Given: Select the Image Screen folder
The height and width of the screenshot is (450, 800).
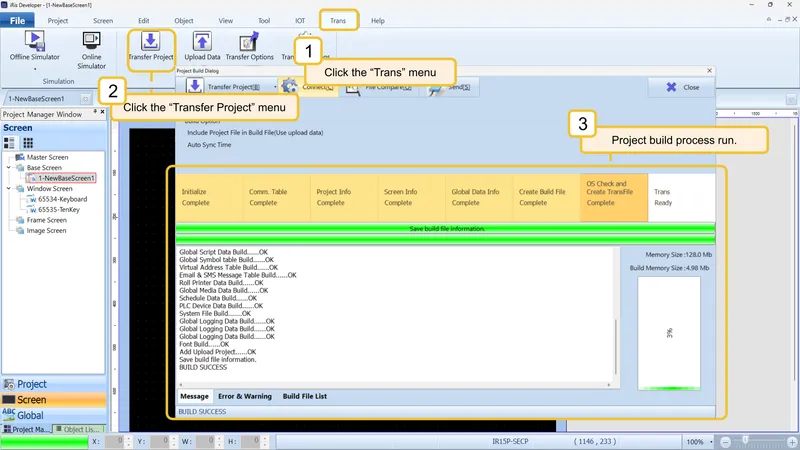Looking at the screenshot, I should (46, 231).
